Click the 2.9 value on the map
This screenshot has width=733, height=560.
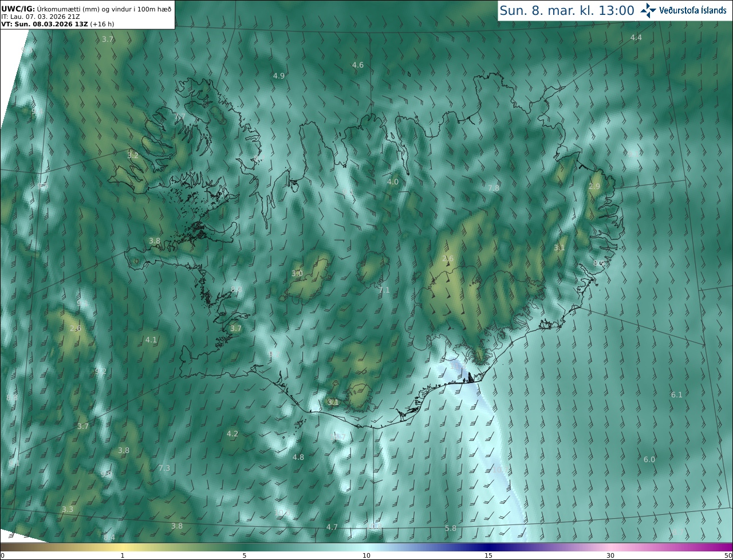[x=594, y=186]
